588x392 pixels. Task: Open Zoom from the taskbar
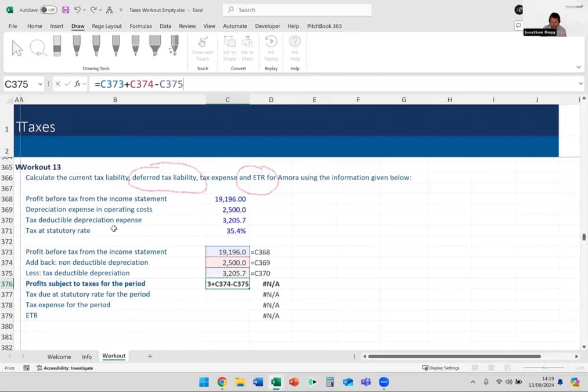[x=384, y=382]
